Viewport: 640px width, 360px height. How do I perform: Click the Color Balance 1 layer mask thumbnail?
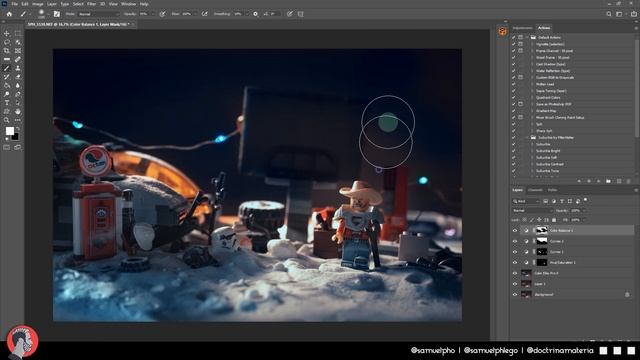542,231
